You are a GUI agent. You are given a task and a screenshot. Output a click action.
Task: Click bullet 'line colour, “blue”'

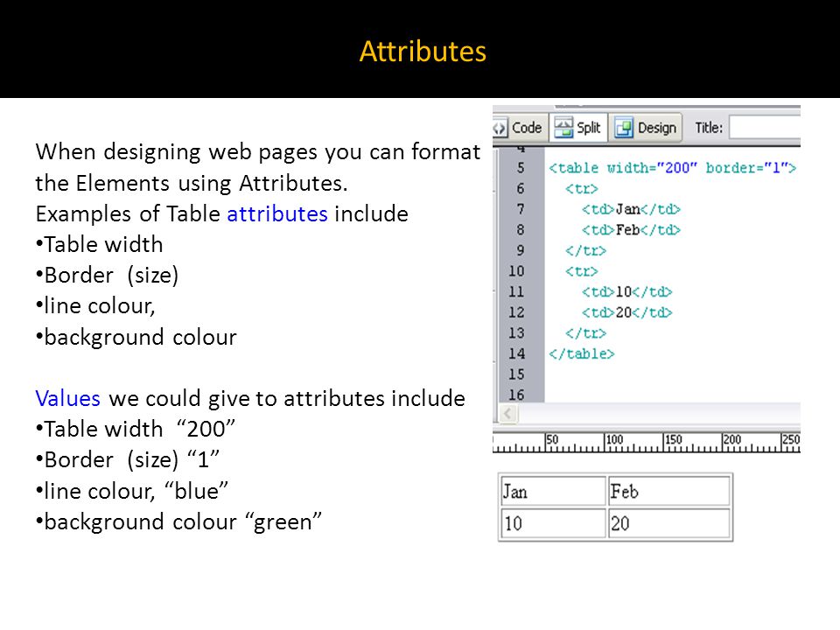click(x=132, y=491)
